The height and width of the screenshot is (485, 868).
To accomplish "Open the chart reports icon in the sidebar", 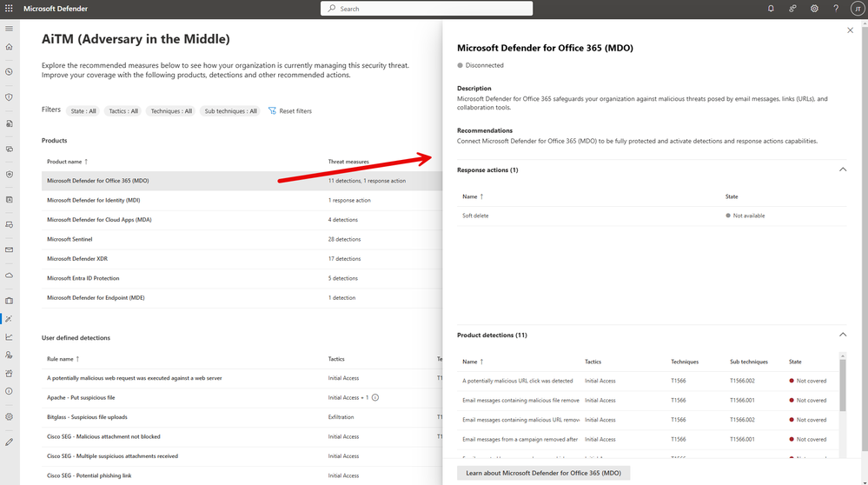I will [x=9, y=336].
